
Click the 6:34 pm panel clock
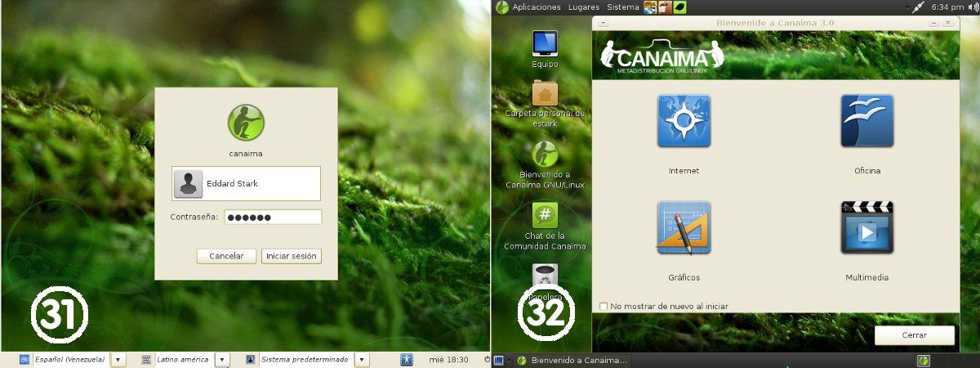coord(947,7)
